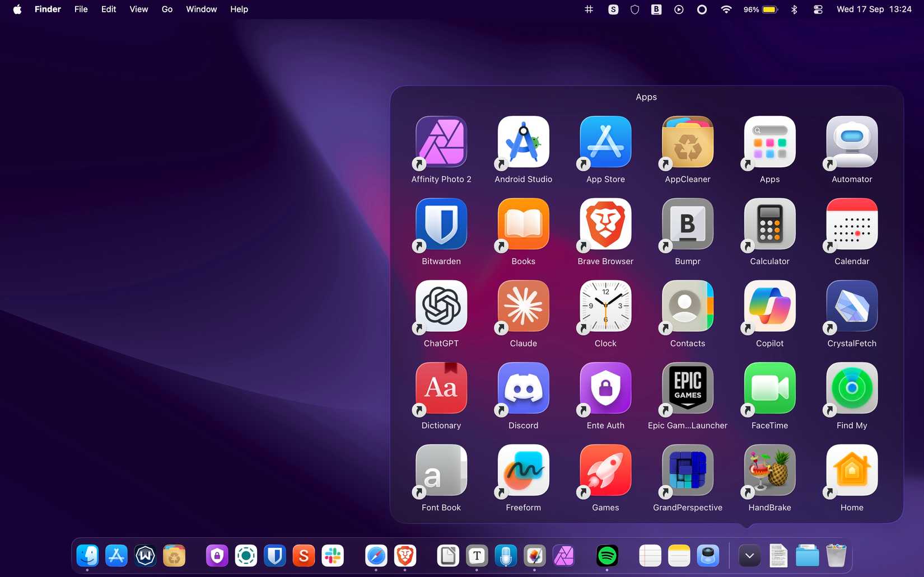The image size is (924, 577).
Task: Open Affinity Photo 2 from the Apps grid
Action: pyautogui.click(x=441, y=142)
